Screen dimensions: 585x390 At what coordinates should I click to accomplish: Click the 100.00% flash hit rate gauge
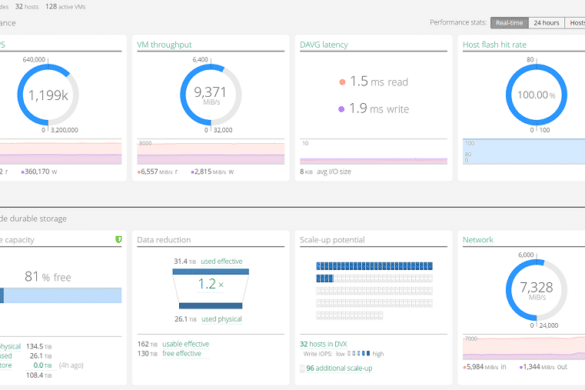[536, 95]
